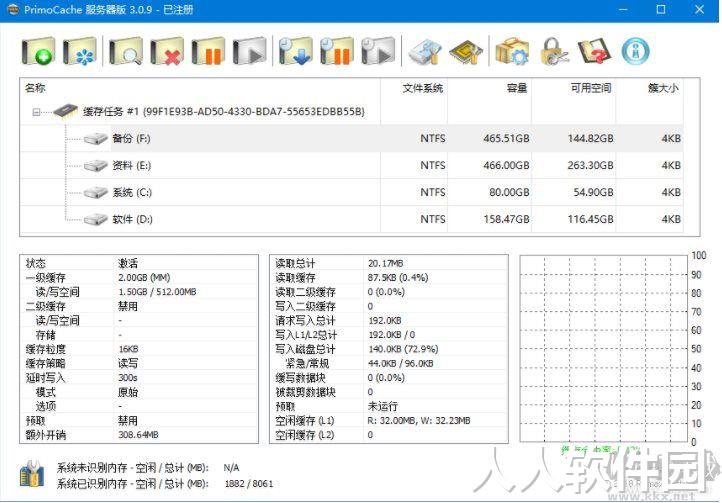Click the magnifier view cache task icon
This screenshot has height=503, width=722.
(x=126, y=51)
